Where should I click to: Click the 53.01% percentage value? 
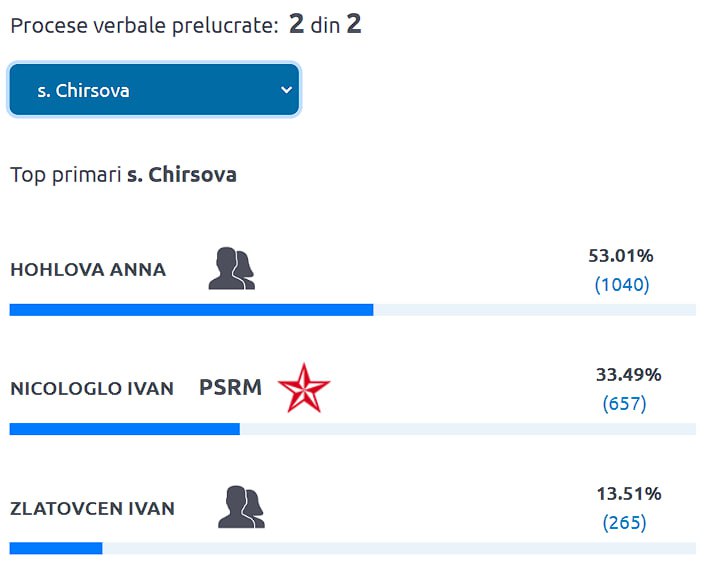[x=621, y=255]
